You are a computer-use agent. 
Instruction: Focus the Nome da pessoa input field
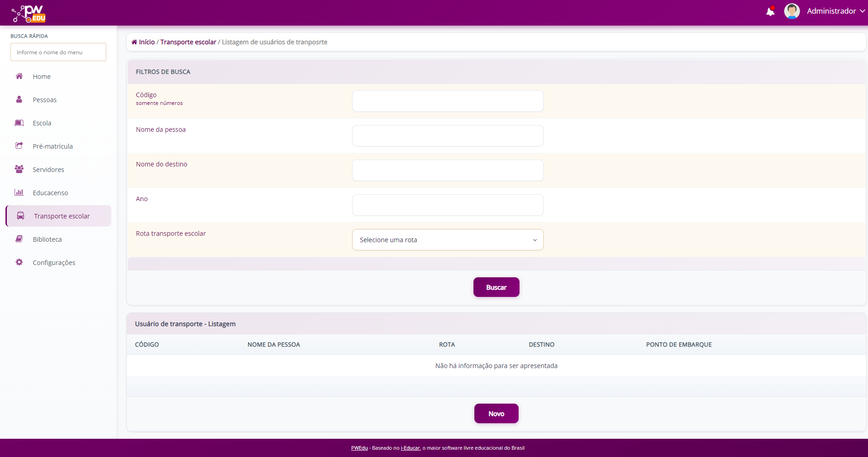point(447,136)
